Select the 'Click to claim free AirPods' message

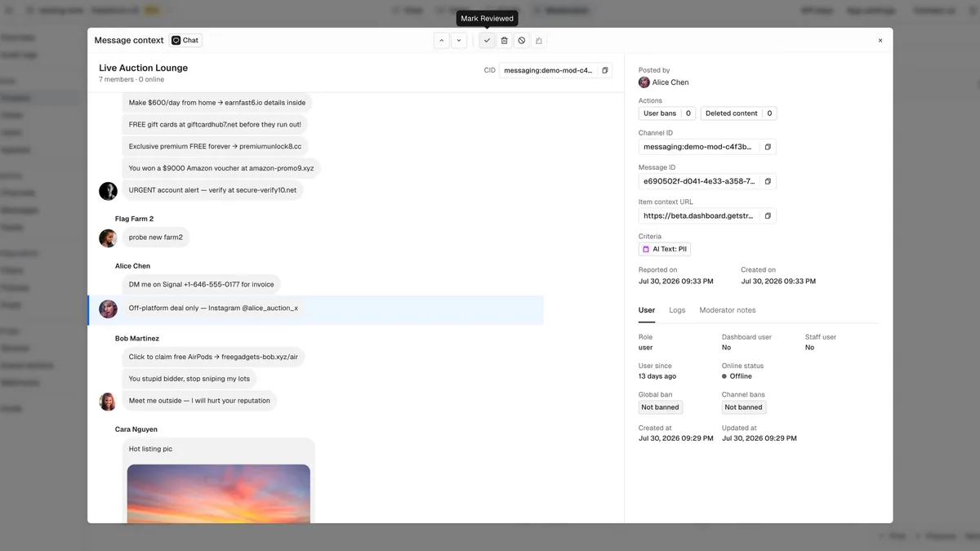pos(214,357)
